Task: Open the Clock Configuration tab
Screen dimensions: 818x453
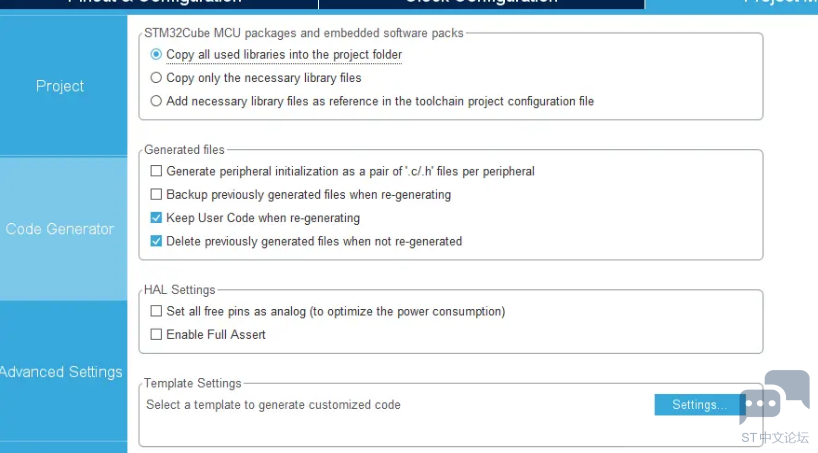Action: (x=482, y=4)
